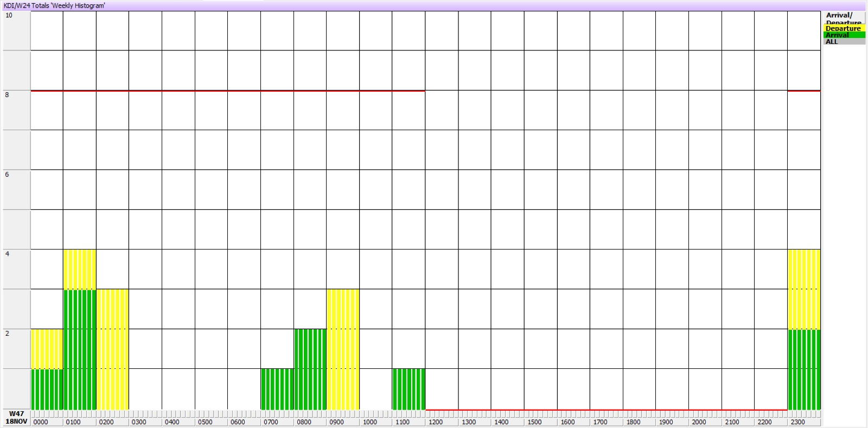
Task: Click the 0500 hour label on time axis
Action: tap(205, 422)
